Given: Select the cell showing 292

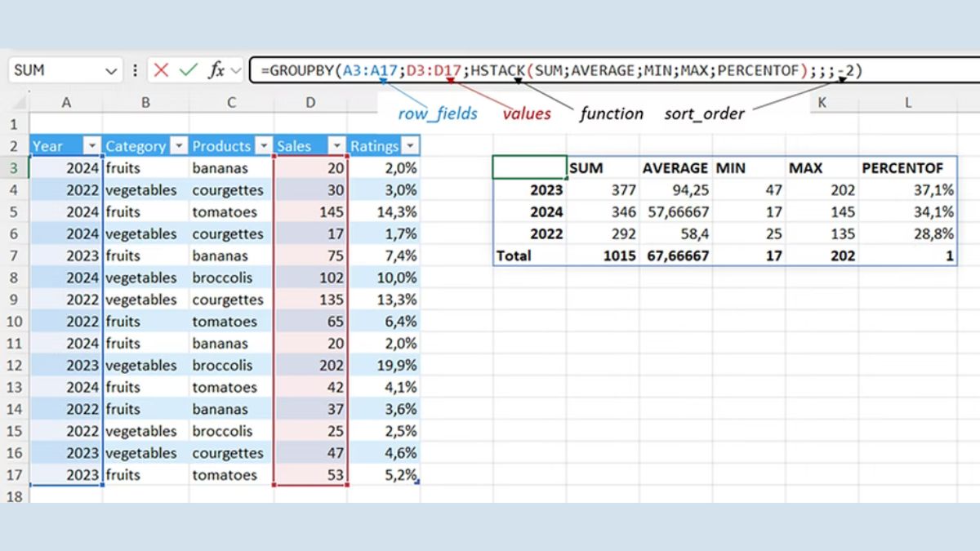Looking at the screenshot, I should pyautogui.click(x=603, y=233).
